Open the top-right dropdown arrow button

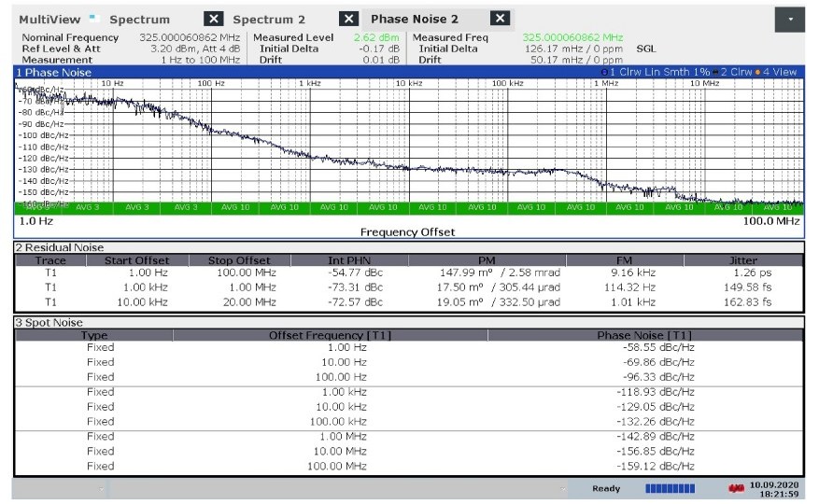[790, 19]
